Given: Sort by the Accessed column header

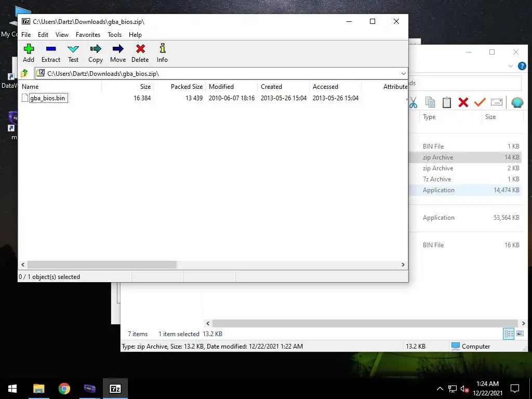Looking at the screenshot, I should pos(336,87).
